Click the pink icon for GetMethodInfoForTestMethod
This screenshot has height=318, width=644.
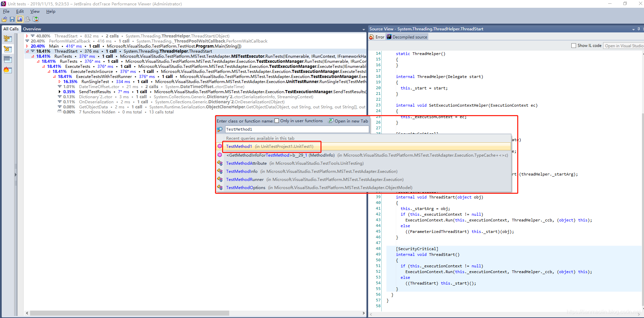[x=220, y=155]
